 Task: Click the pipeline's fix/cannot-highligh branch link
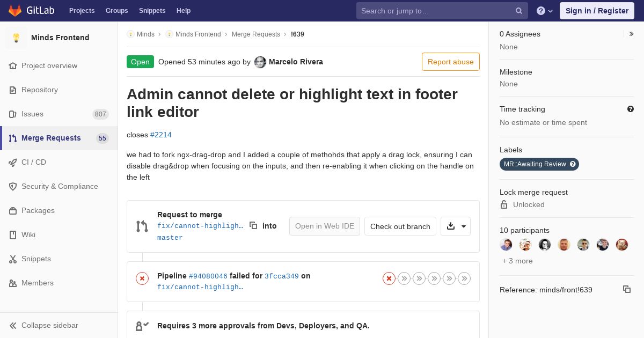[x=200, y=287]
